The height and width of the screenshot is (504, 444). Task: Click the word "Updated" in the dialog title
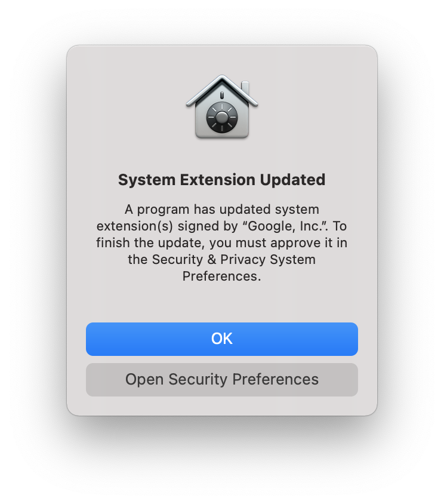coord(292,180)
